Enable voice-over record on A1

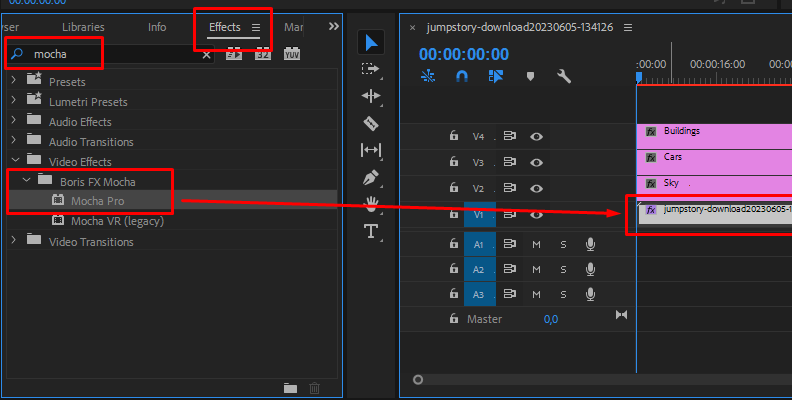point(590,244)
